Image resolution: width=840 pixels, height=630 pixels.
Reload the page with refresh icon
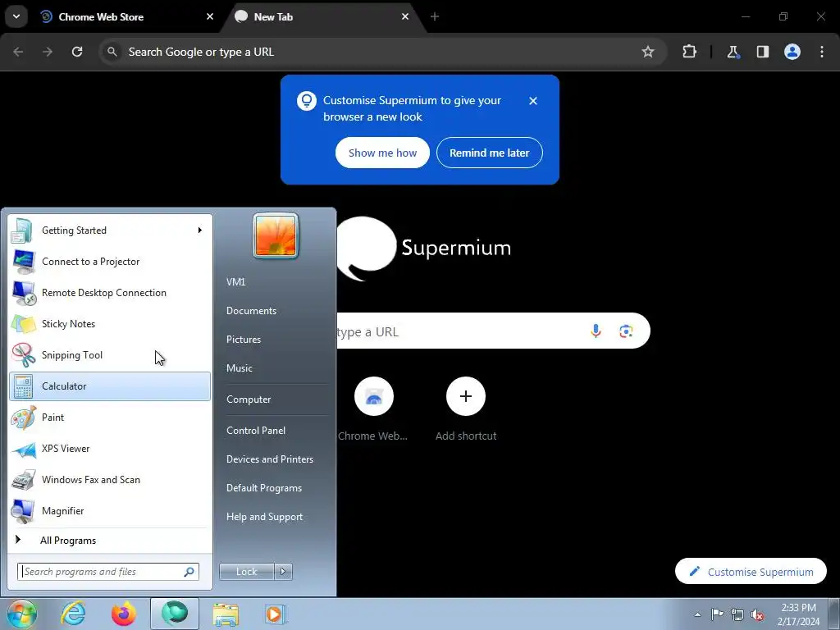point(77,52)
